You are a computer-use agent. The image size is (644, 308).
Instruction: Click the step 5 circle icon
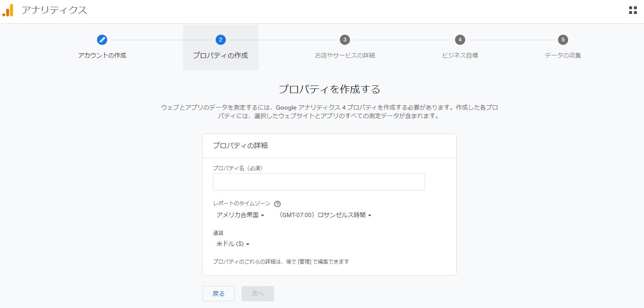(563, 40)
